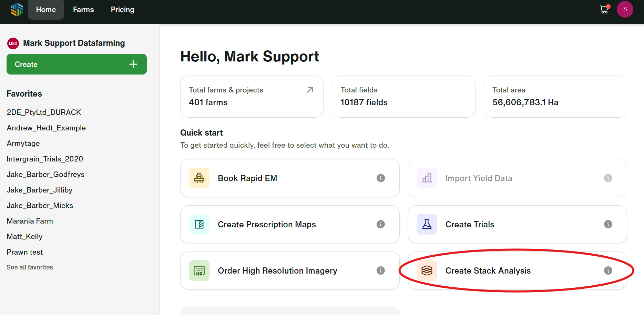Show info for Order High Resolution Imagery
The image size is (644, 315).
click(x=380, y=270)
